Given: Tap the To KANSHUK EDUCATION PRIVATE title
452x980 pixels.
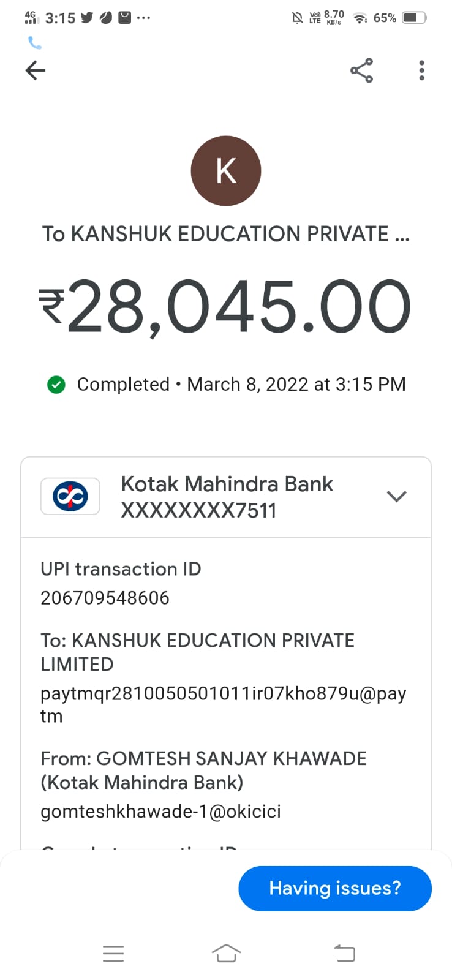Looking at the screenshot, I should point(226,234).
